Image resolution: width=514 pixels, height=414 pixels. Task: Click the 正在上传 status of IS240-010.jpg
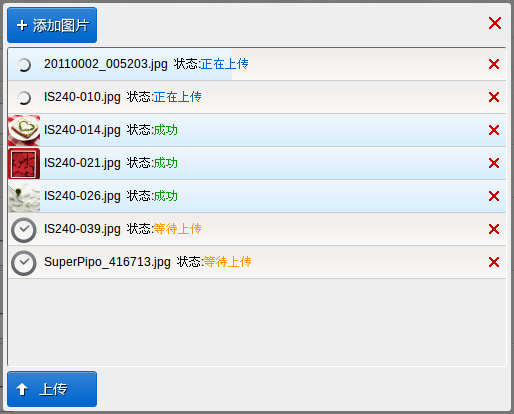[177, 97]
